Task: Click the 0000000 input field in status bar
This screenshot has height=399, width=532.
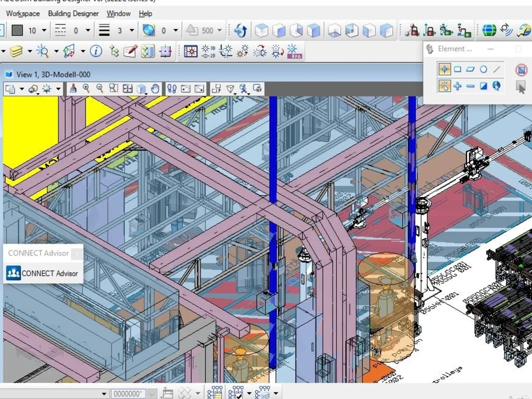Action: coord(128,394)
